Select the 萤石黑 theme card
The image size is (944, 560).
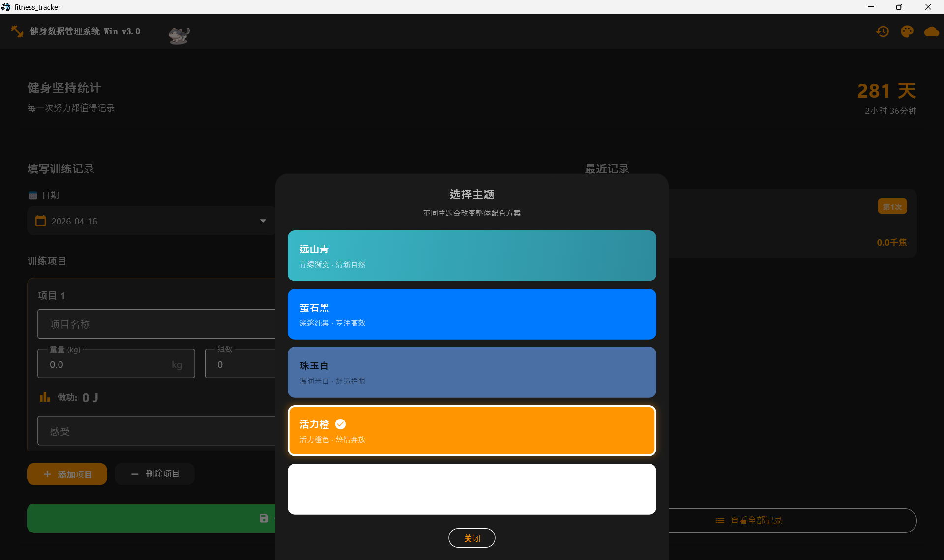pos(472,314)
